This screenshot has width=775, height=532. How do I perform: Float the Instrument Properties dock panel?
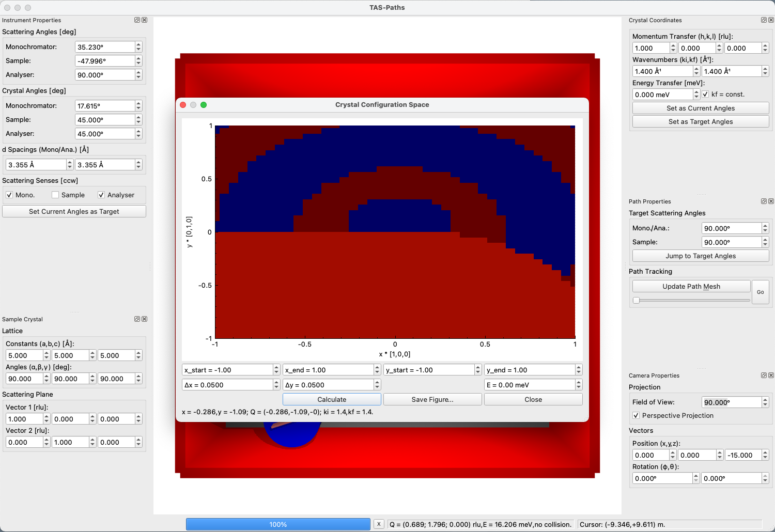pyautogui.click(x=137, y=20)
